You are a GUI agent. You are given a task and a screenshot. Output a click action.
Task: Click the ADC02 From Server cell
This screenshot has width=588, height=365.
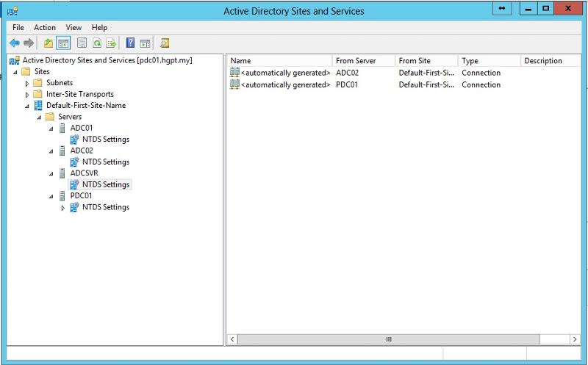point(347,73)
